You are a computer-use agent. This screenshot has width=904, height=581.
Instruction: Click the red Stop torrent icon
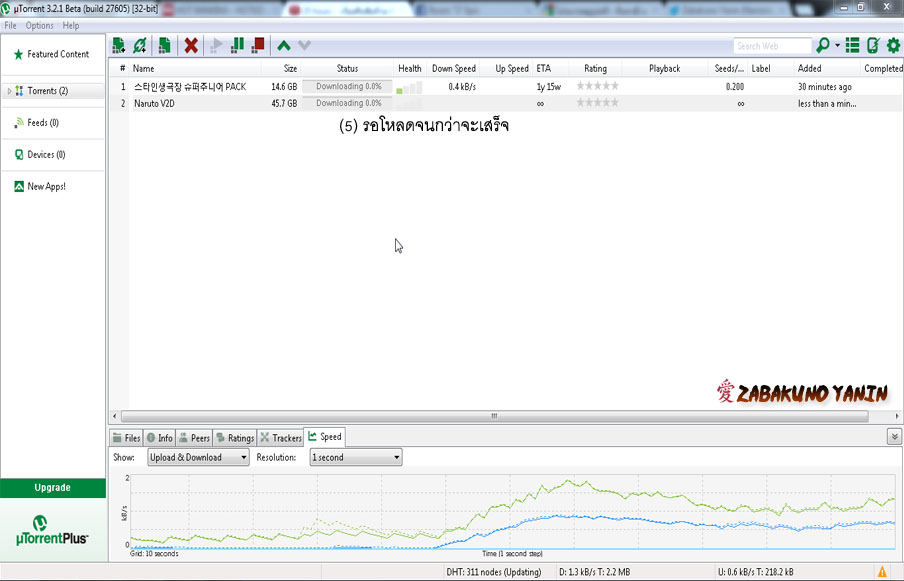point(258,46)
